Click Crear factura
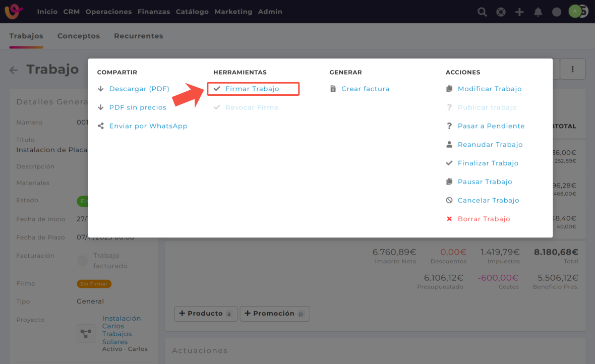Viewport: 595px width, 364px height. tap(365, 89)
